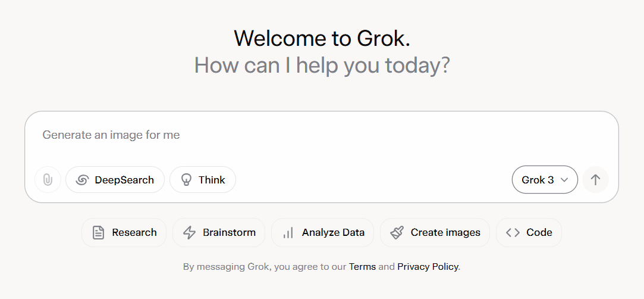The height and width of the screenshot is (299, 644).
Task: Click the paperclip attach file icon
Action: 48,180
